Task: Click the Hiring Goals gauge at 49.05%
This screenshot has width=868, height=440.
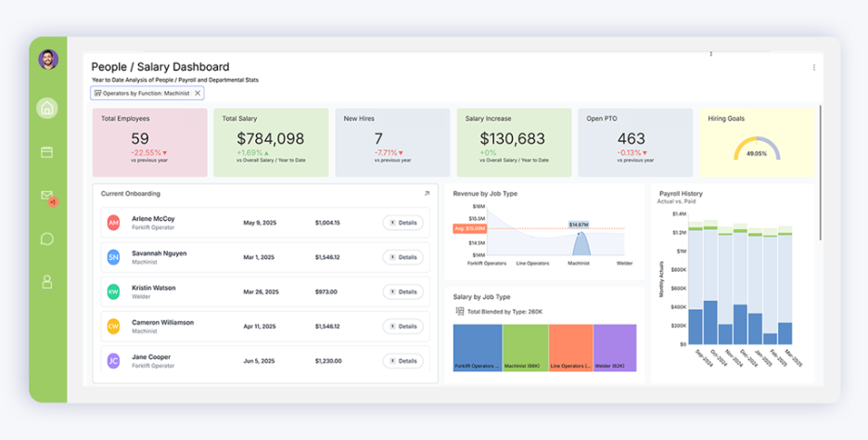Action: 757,150
